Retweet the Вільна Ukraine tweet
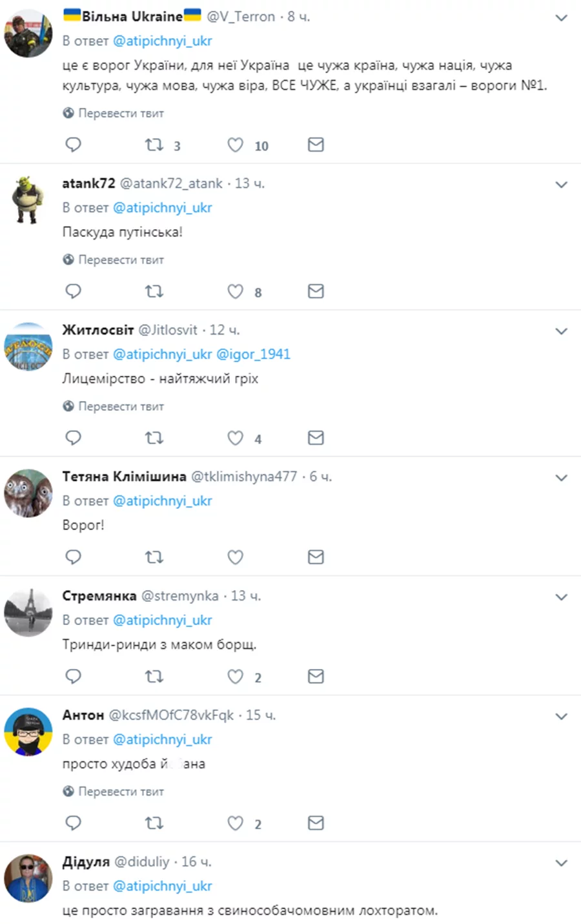The image size is (581, 924). [x=154, y=145]
